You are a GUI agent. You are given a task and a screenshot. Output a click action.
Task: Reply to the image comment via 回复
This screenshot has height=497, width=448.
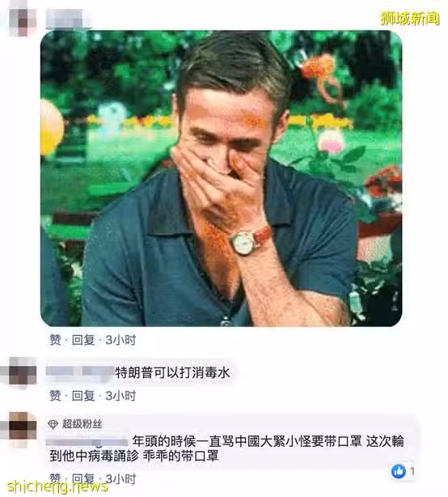click(x=83, y=340)
